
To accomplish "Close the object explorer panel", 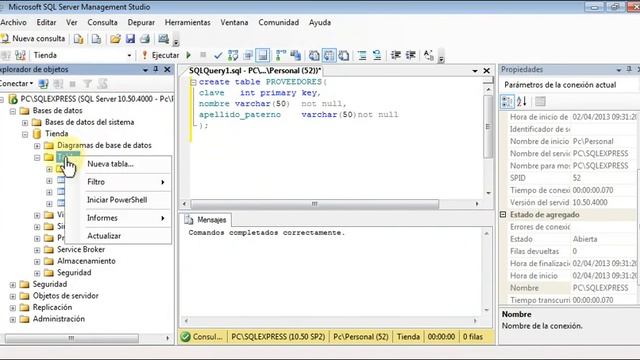I will tap(167, 70).
